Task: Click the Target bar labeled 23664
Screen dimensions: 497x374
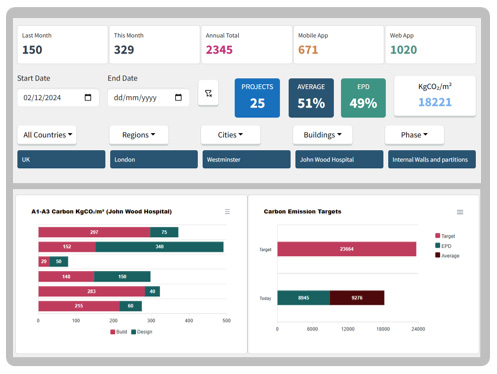Action: pyautogui.click(x=347, y=249)
